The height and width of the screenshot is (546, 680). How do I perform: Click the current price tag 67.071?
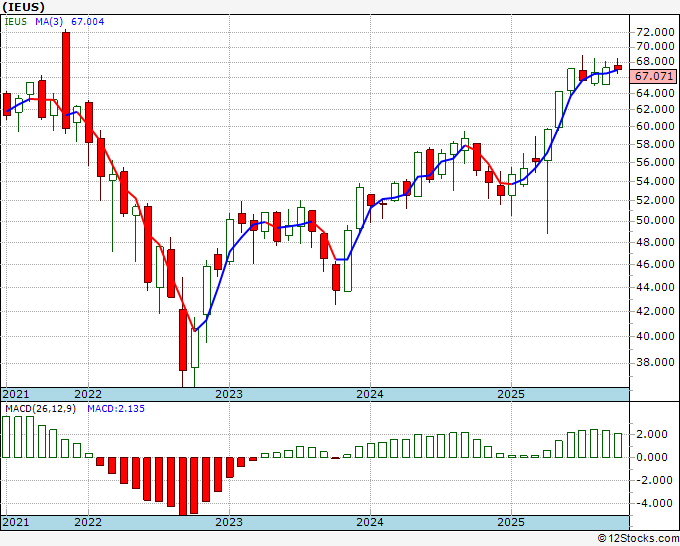[654, 76]
